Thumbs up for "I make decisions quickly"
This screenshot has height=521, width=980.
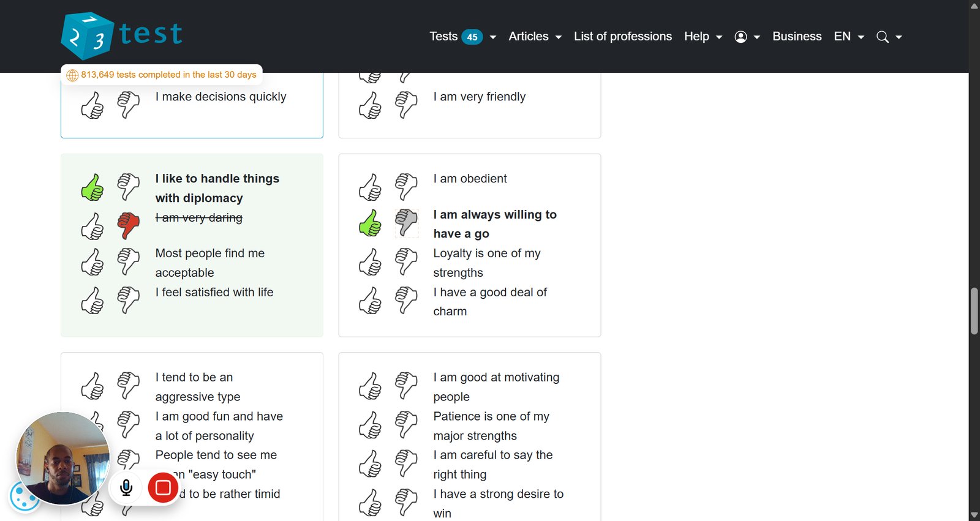pyautogui.click(x=92, y=105)
